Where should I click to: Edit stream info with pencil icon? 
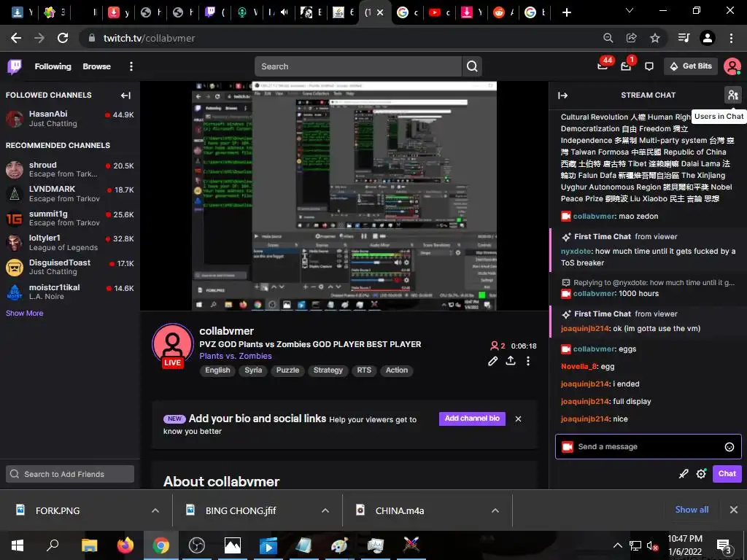[x=492, y=361]
